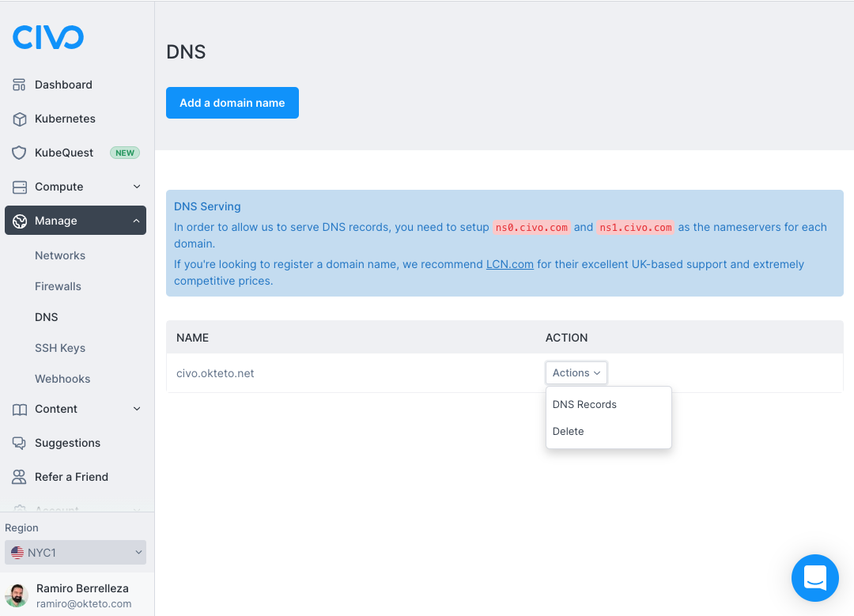Select DNS Records from the Actions menu

(x=584, y=404)
